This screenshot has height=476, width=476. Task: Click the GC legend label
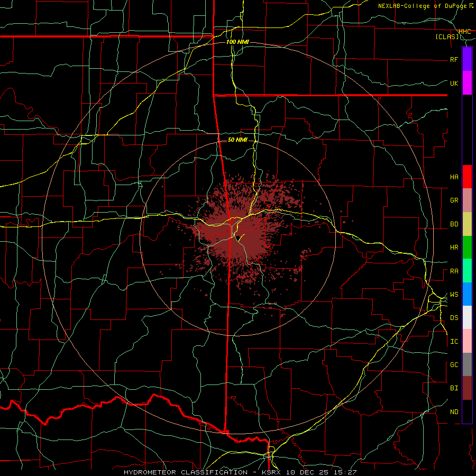click(454, 365)
